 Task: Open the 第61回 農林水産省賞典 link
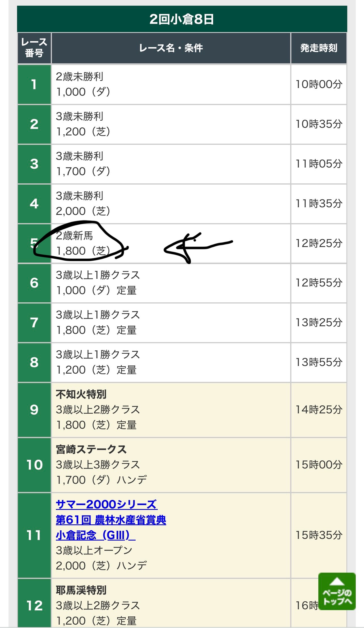[x=111, y=520]
